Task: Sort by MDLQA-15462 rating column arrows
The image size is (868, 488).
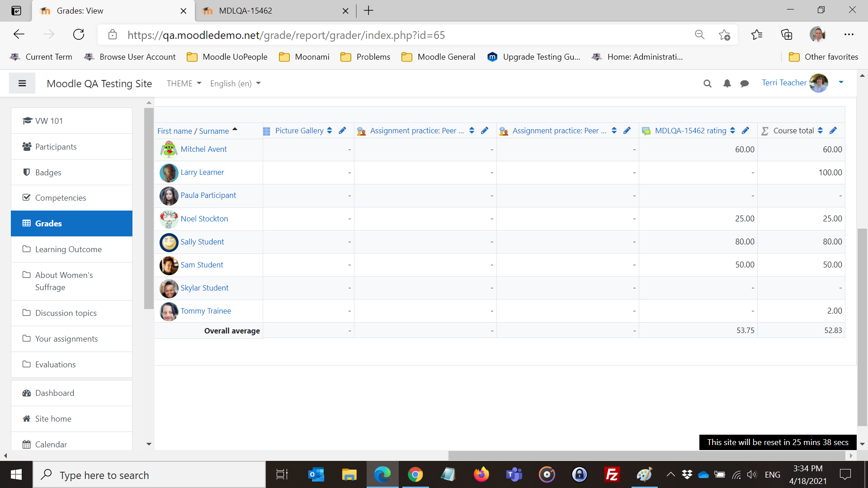Action: pos(732,131)
